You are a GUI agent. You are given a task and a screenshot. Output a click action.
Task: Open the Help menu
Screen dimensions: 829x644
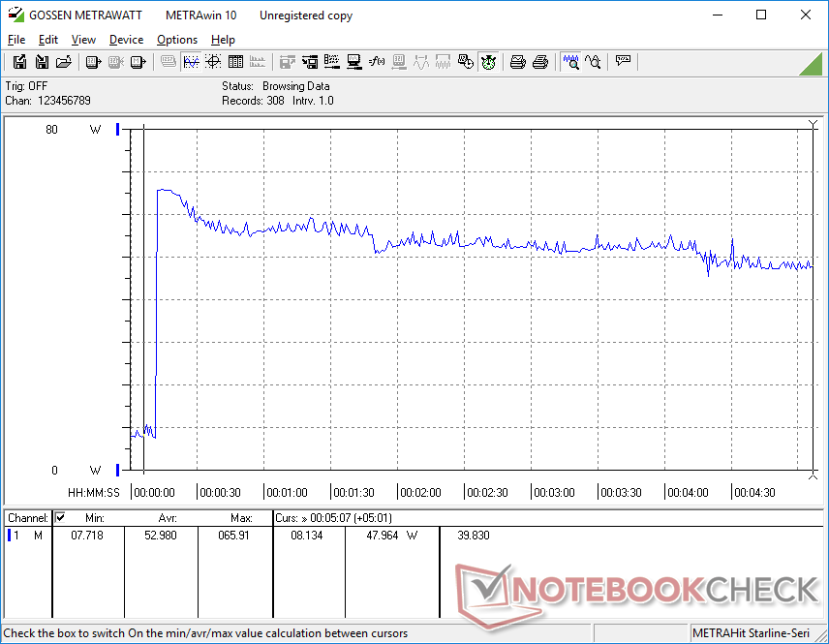pyautogui.click(x=223, y=40)
